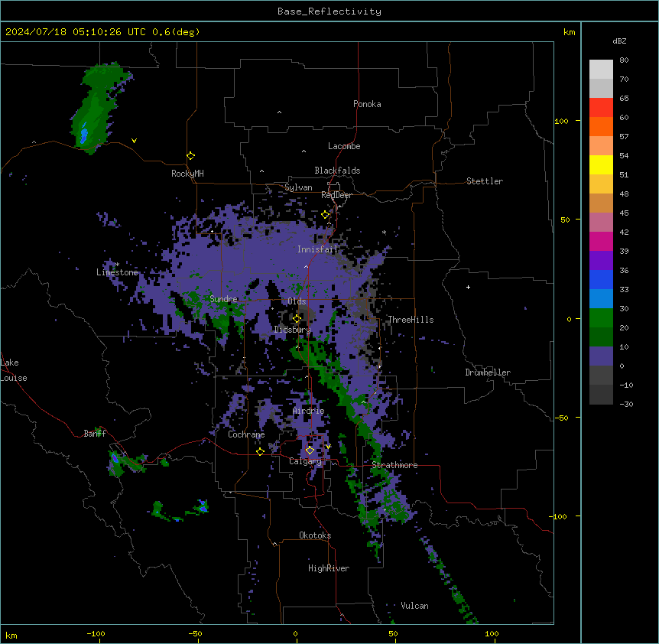659x644 pixels.
Task: Pick the red 60–65 dBZ legend swatch
Action: coord(601,108)
